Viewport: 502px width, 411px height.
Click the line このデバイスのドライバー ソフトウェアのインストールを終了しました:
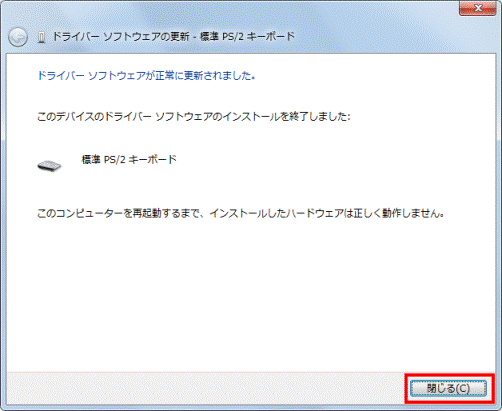194,117
